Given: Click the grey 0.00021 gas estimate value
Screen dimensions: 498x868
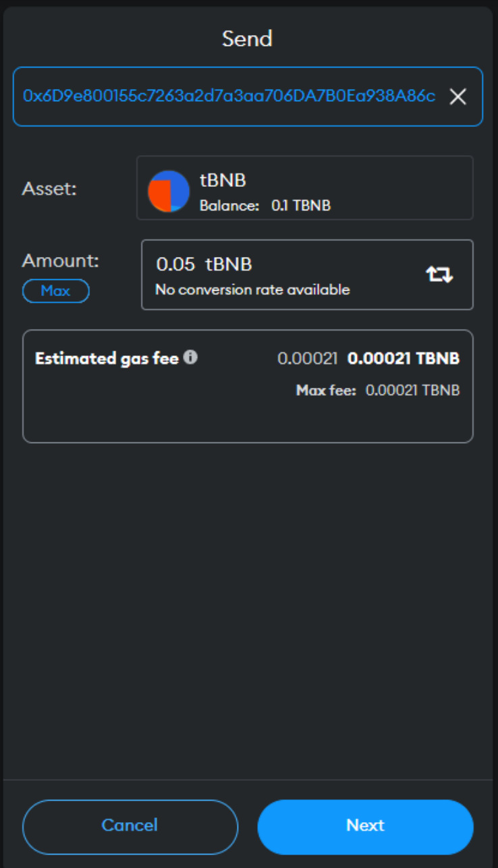Looking at the screenshot, I should click(x=308, y=358).
